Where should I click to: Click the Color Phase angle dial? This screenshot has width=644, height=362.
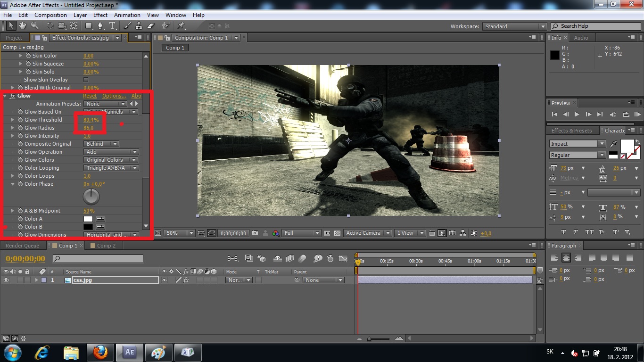click(x=91, y=197)
